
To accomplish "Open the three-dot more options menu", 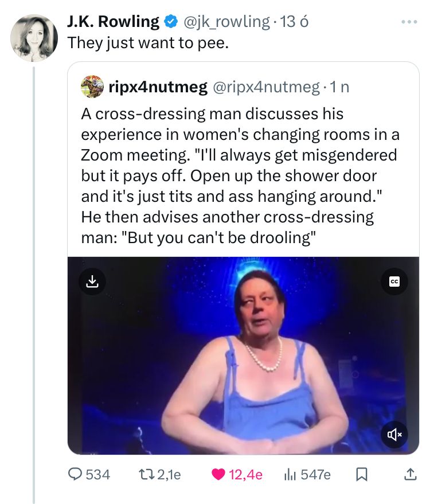I will pos(408,22).
